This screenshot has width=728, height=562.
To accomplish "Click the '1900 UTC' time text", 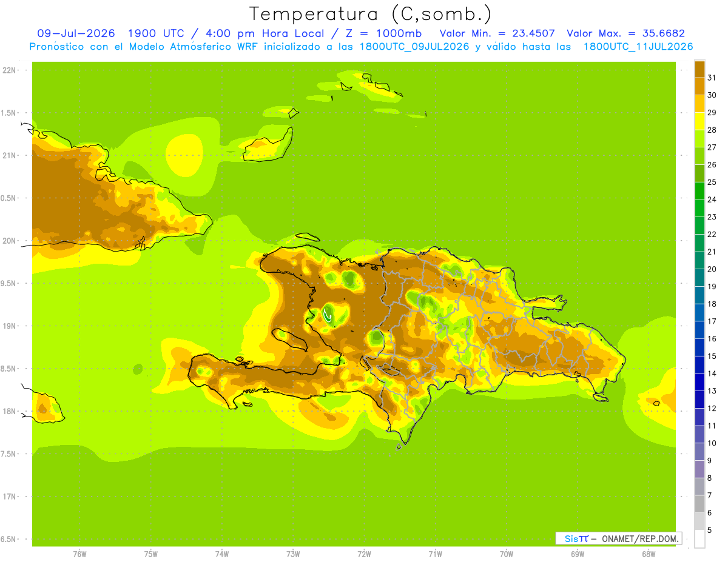I will (157, 34).
